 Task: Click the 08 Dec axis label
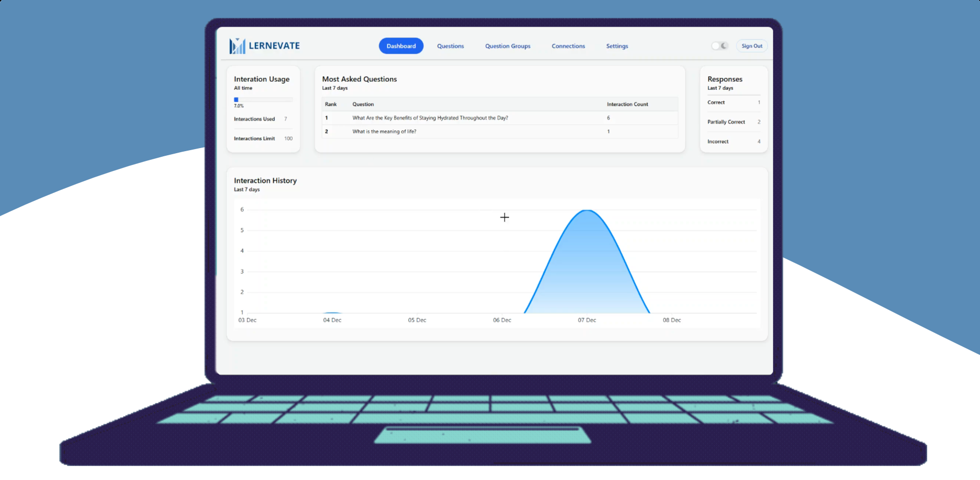[x=672, y=320]
